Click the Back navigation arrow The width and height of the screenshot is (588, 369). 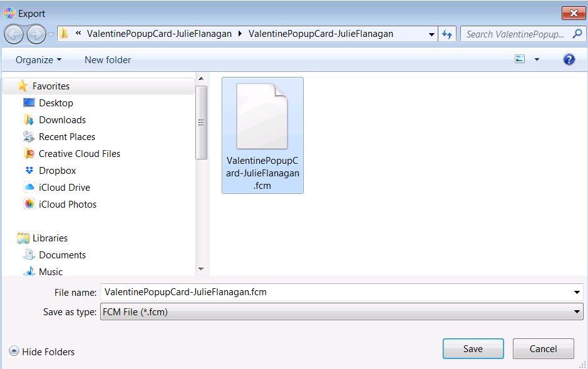14,34
